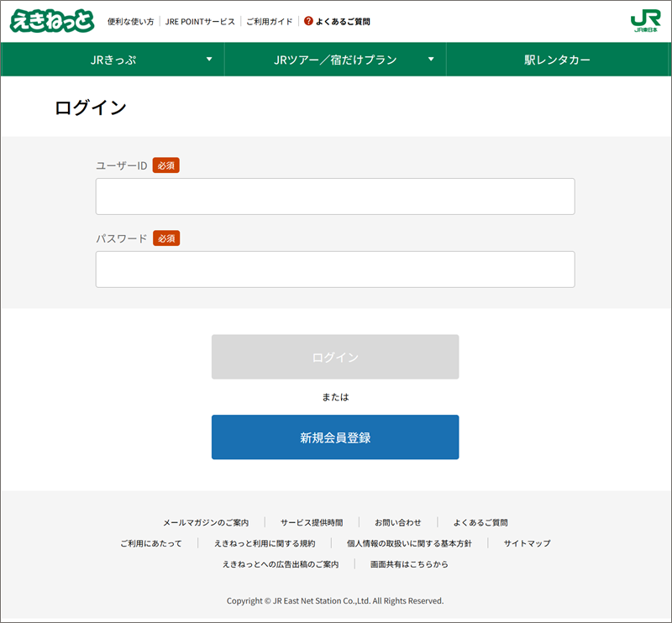Open the えきねっと利用に関する規約 link
The image size is (672, 623).
point(265,543)
